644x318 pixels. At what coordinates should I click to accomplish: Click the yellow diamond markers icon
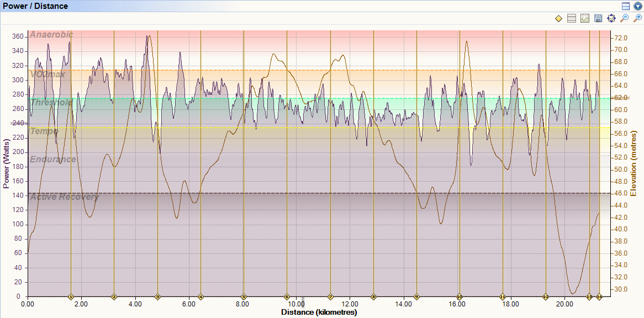click(x=558, y=18)
